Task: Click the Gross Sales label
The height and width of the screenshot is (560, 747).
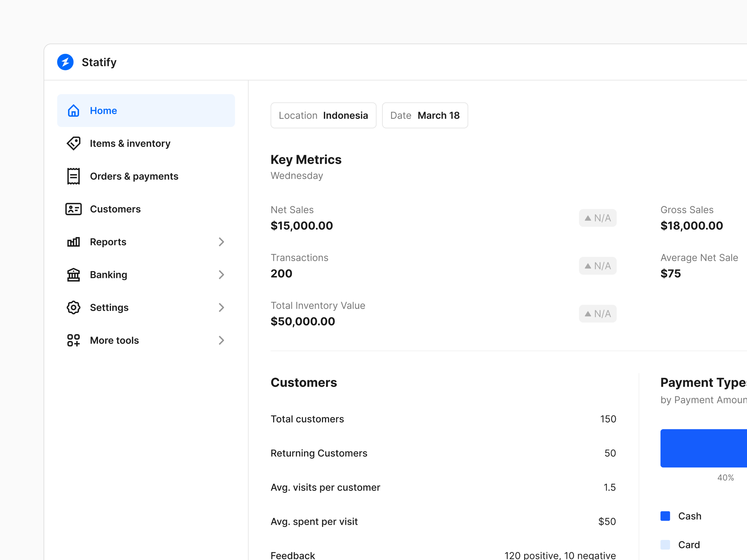Action: pyautogui.click(x=687, y=210)
